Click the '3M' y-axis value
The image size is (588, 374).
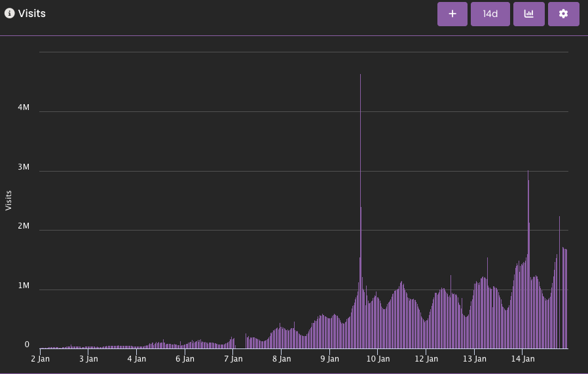coord(24,167)
